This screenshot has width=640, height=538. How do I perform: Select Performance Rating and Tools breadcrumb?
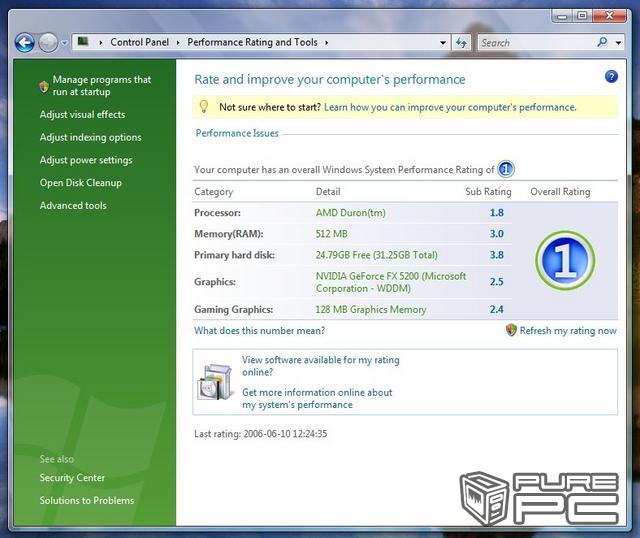pos(252,42)
